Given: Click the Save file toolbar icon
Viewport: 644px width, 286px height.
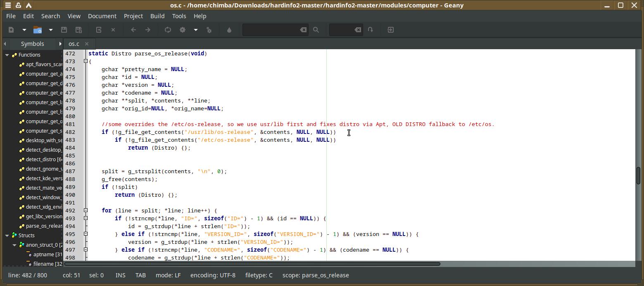Looking at the screenshot, I should pyautogui.click(x=64, y=30).
